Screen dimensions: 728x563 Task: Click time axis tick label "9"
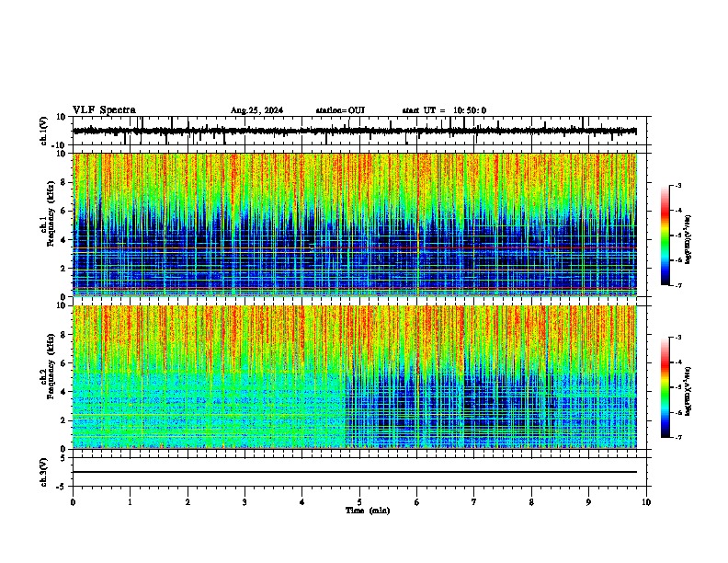[x=588, y=502]
